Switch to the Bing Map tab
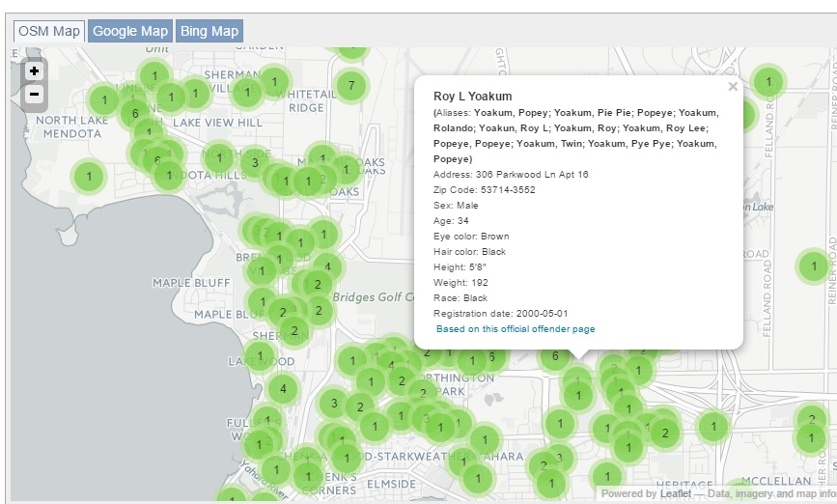This screenshot has height=504, width=837. (209, 31)
